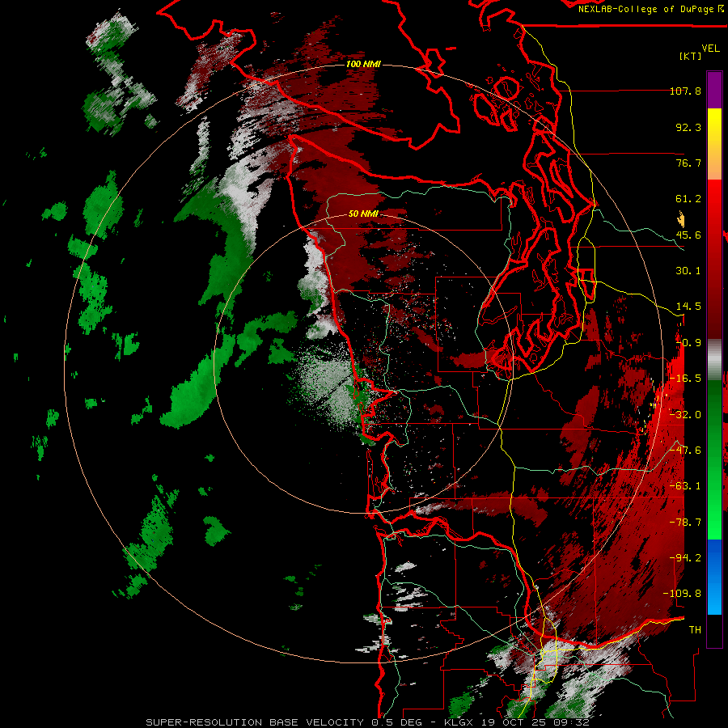Click SUPER-RESOLUTION BASE VELOCITY caption text
The width and height of the screenshot is (728, 728).
(255, 722)
